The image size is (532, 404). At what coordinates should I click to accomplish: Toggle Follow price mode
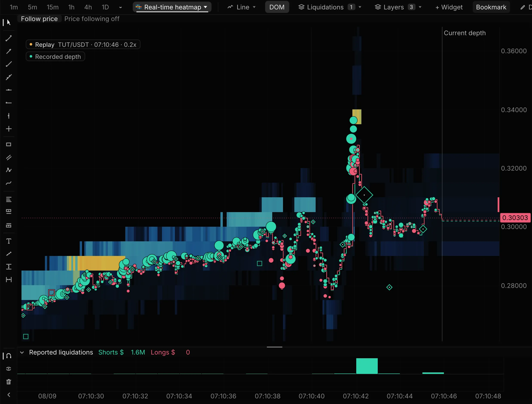pos(40,19)
